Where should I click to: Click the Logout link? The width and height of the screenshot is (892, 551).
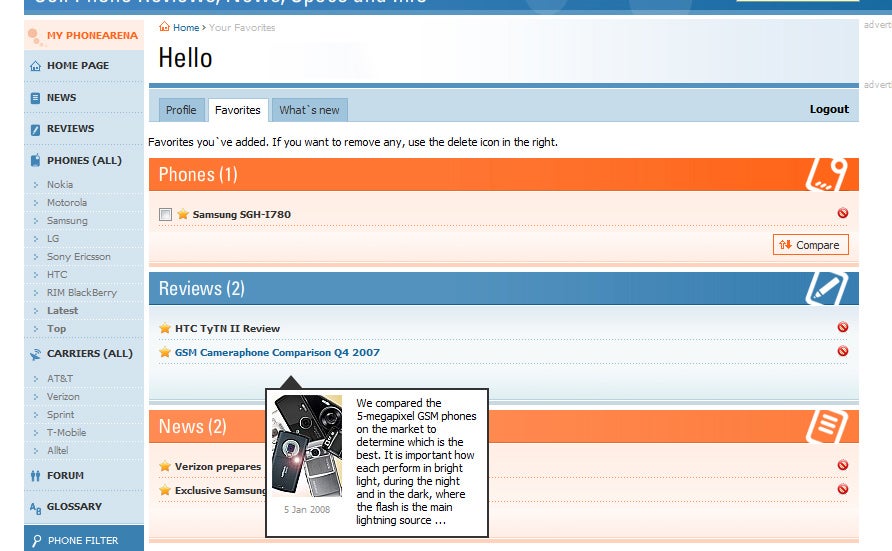(x=829, y=109)
